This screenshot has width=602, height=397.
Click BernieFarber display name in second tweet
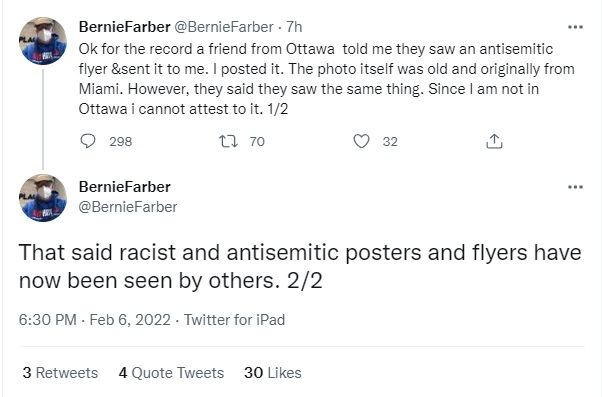(124, 187)
